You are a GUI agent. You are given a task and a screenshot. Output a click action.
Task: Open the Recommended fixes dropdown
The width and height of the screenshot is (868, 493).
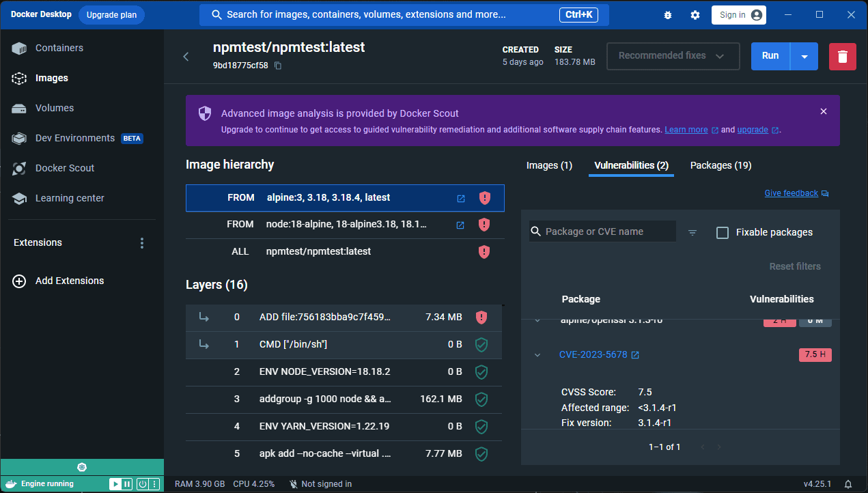(x=671, y=56)
